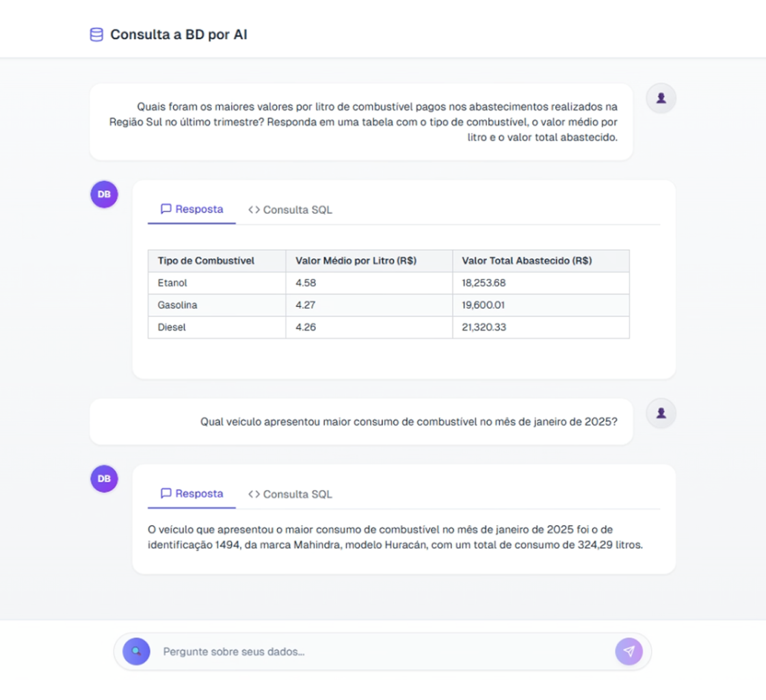Click the Gasolina table cell

(217, 305)
